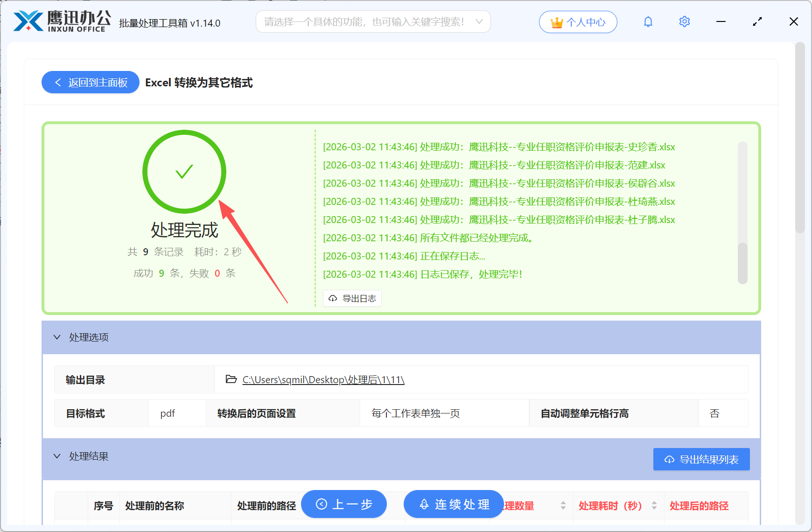
Task: Toggle ascending sort on 处理耗时 column
Action: click(x=655, y=503)
